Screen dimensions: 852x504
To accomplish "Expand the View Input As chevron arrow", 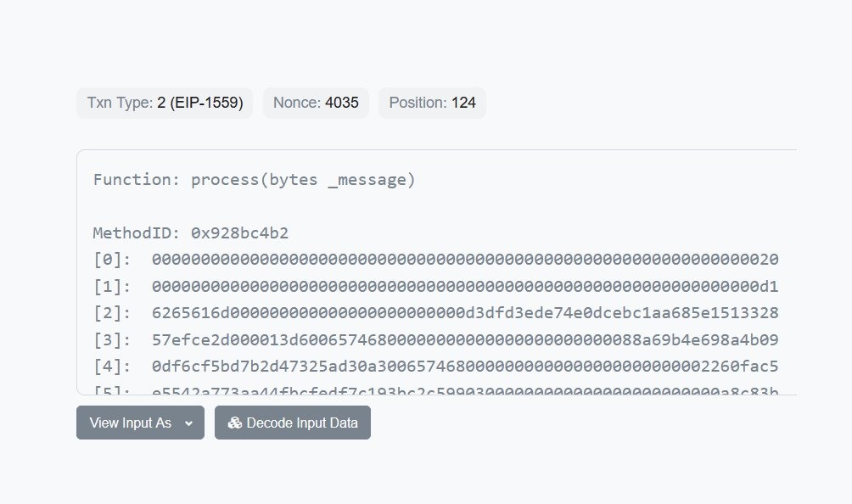I will (x=188, y=423).
